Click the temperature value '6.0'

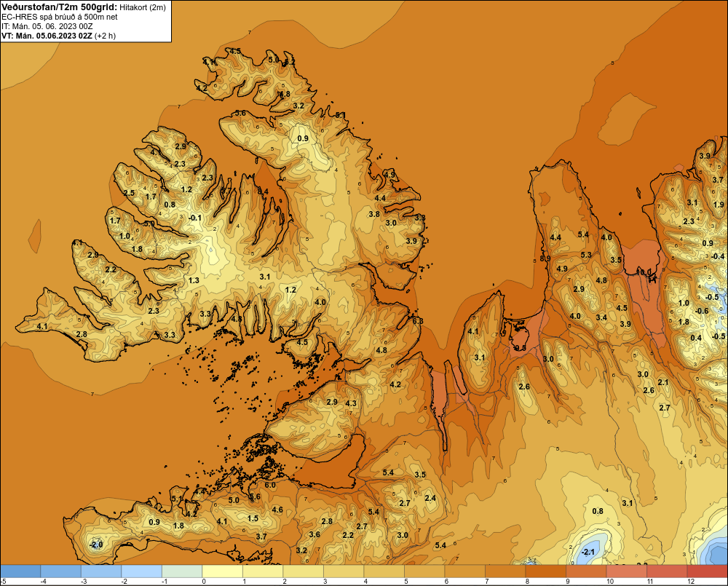(x=270, y=485)
